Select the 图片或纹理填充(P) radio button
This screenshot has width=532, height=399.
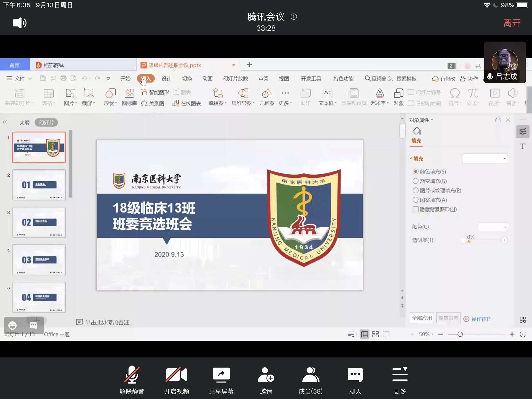pyautogui.click(x=415, y=190)
